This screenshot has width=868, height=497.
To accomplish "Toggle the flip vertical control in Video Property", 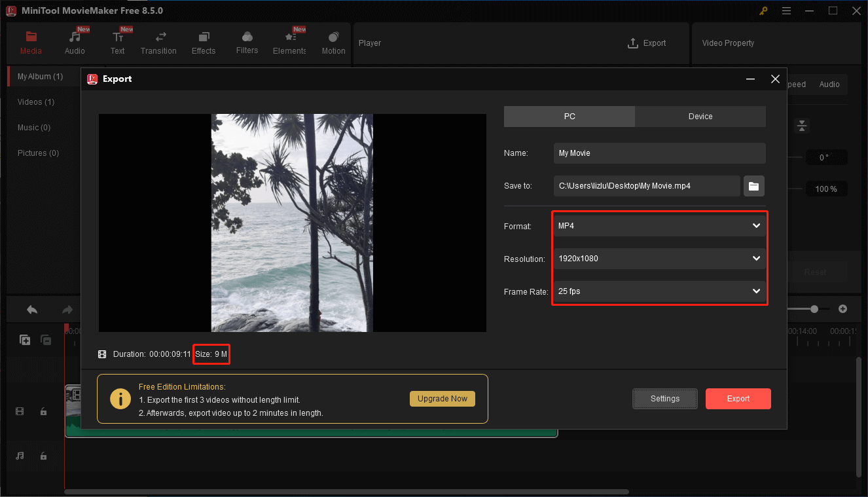I will [801, 126].
